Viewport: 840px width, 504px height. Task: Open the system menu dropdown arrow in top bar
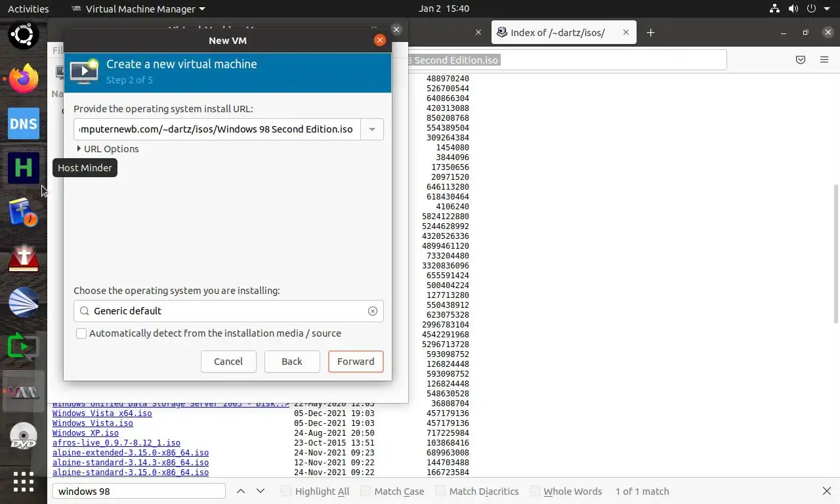click(x=828, y=9)
